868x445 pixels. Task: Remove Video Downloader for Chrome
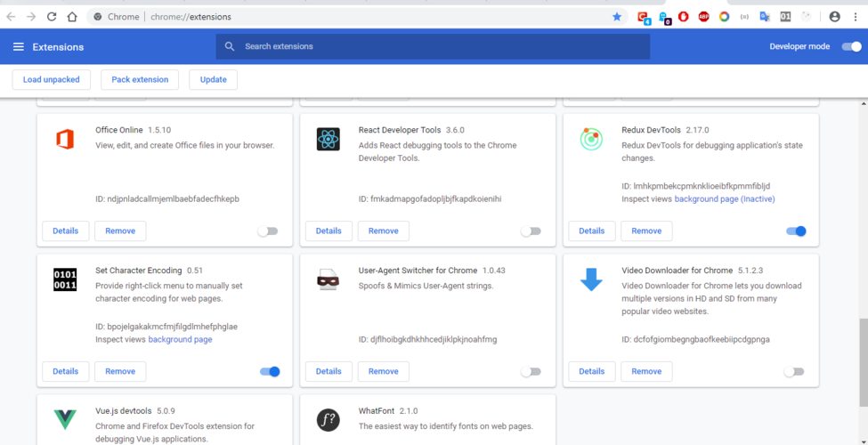click(646, 371)
